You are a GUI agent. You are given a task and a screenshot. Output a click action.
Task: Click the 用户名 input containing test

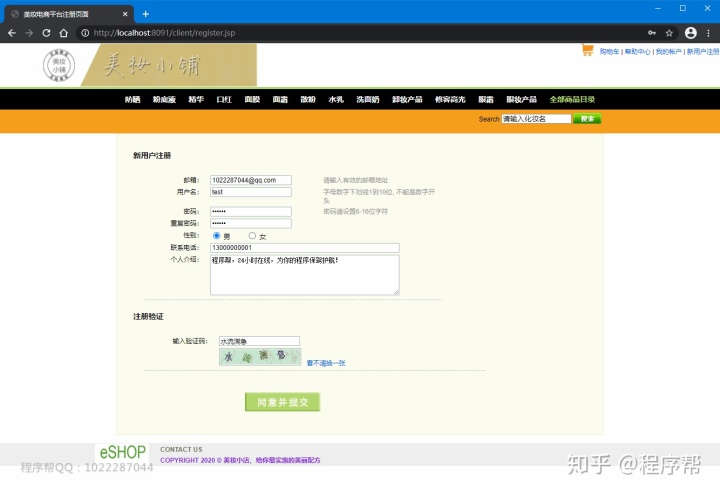point(251,192)
